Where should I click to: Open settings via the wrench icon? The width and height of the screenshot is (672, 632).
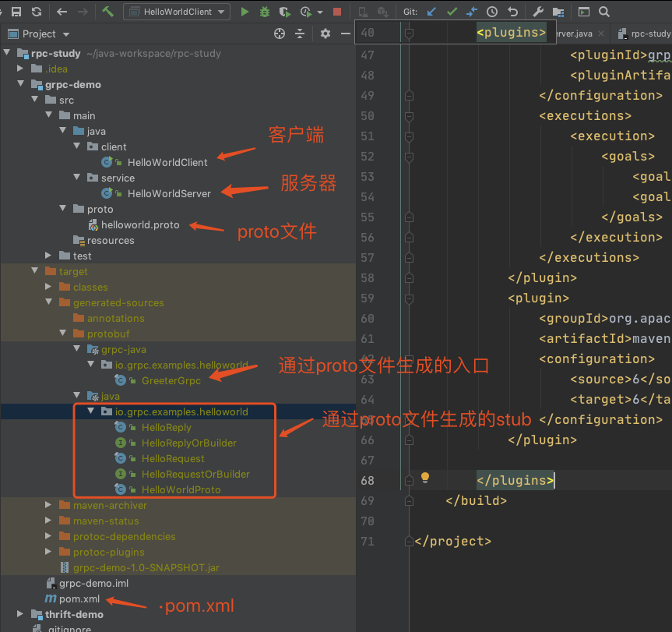coord(538,12)
